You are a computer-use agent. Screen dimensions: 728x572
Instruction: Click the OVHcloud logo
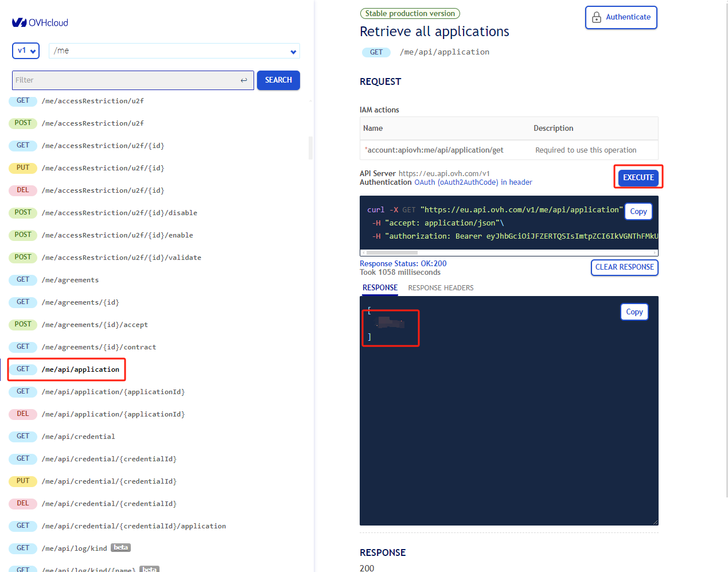(40, 22)
